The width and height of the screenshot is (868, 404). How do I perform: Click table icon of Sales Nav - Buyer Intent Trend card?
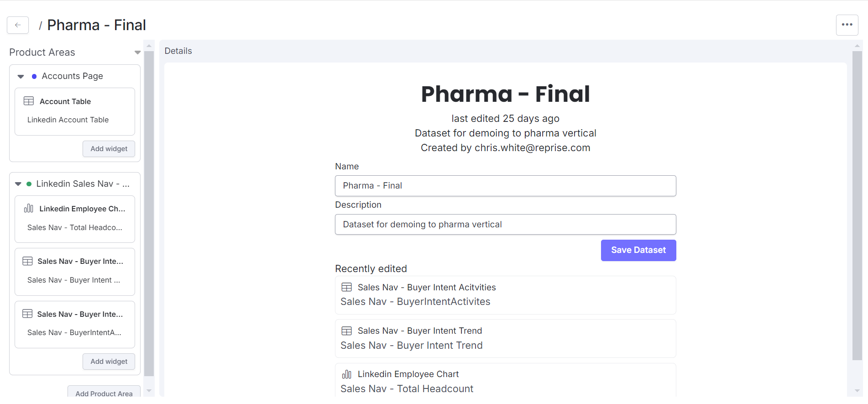[x=27, y=261]
